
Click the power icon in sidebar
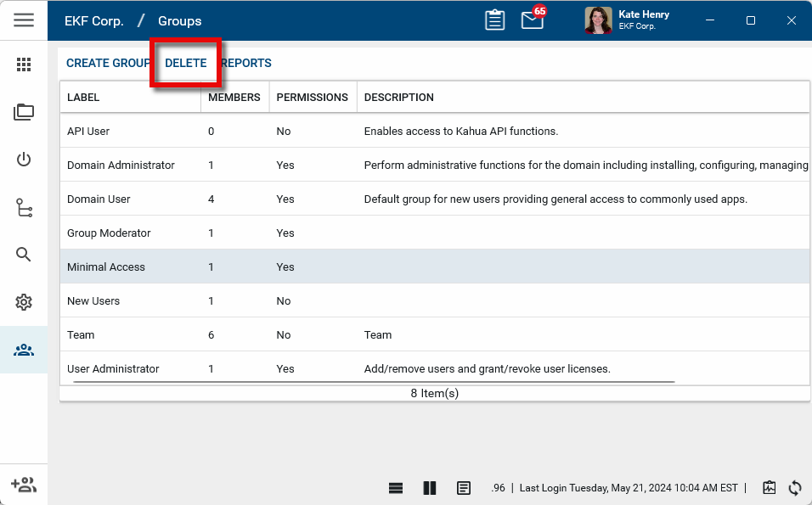click(24, 160)
